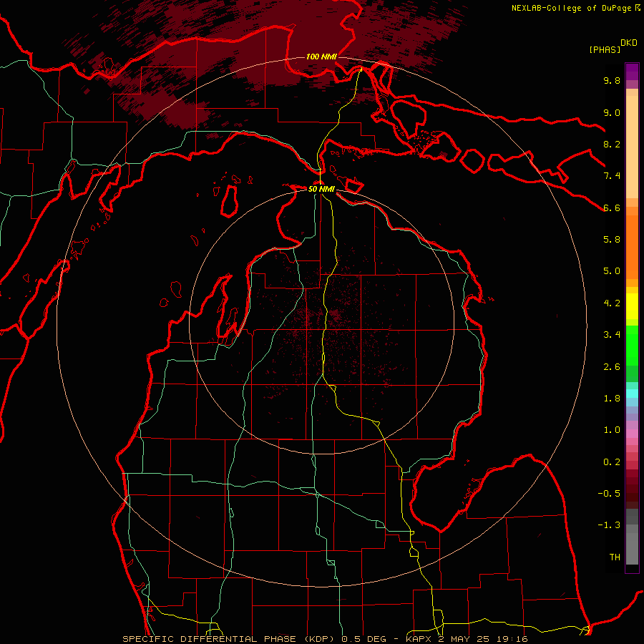The width and height of the screenshot is (644, 644).
Task: Click the NEXLAB-College of DuPage watermark text
Action: [571, 8]
